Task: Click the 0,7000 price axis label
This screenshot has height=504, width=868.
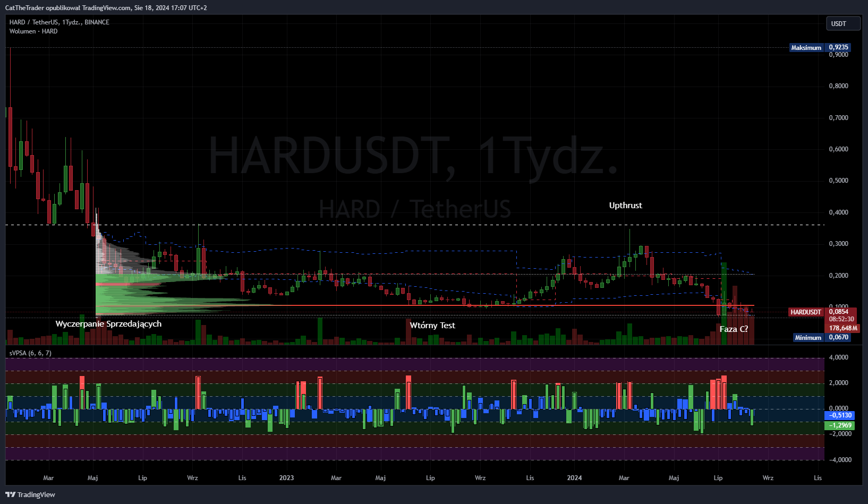Action: [839, 118]
